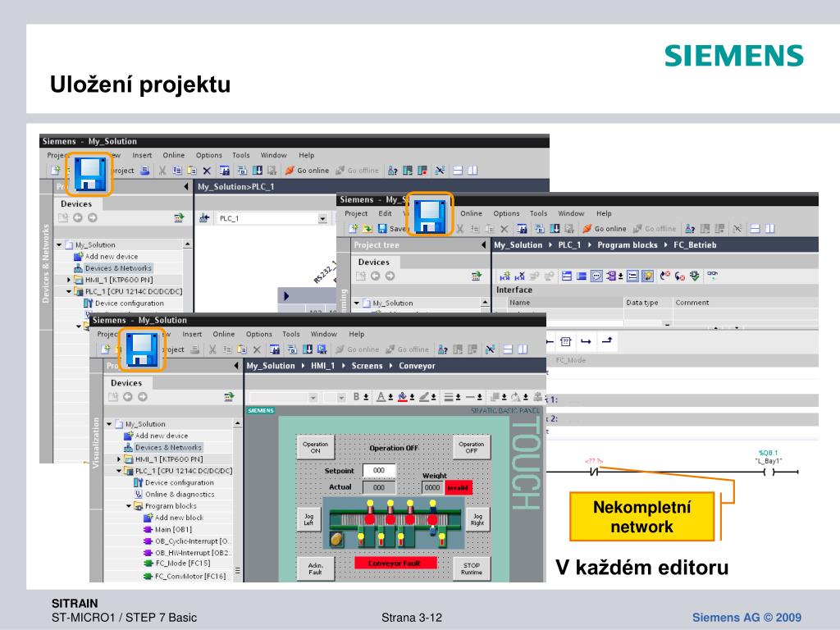Viewport: 840px width, 630px height.
Task: Collapse project tree arrow in PLC_1 window
Action: click(x=186, y=186)
